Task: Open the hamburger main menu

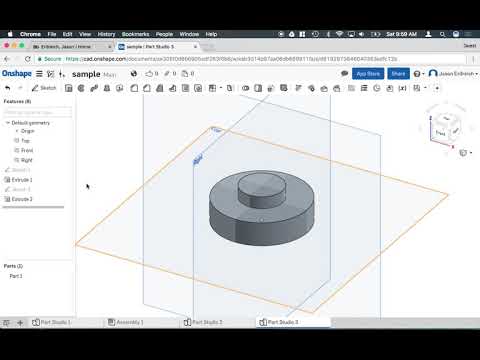Action: (x=39, y=74)
